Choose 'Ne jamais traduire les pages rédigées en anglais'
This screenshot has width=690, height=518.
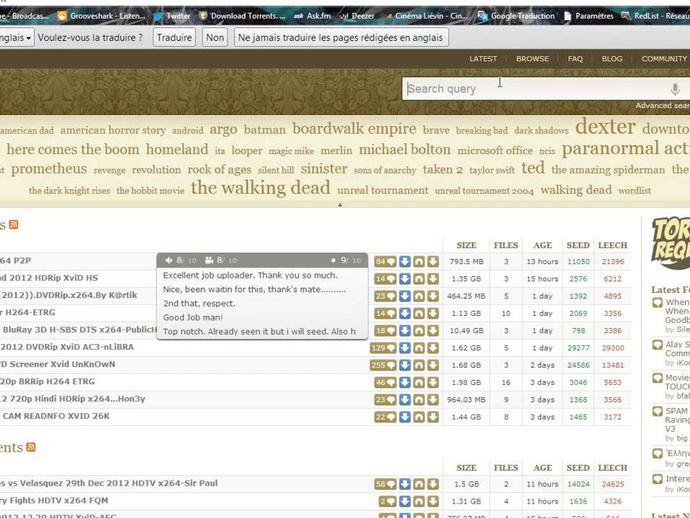(341, 37)
